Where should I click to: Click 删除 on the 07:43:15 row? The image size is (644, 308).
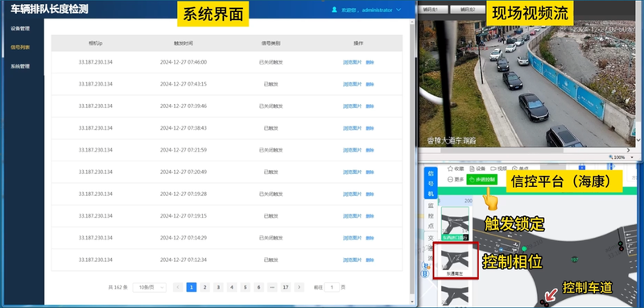click(369, 85)
